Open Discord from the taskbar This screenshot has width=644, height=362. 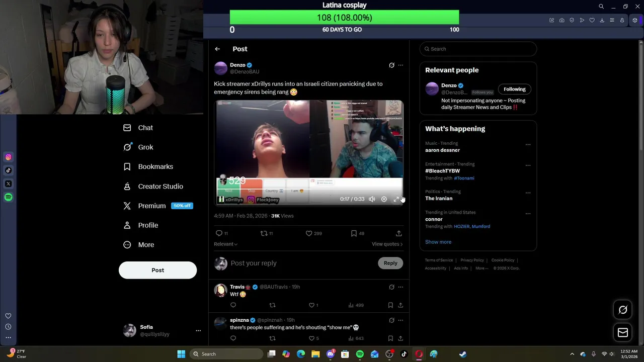[x=331, y=354]
